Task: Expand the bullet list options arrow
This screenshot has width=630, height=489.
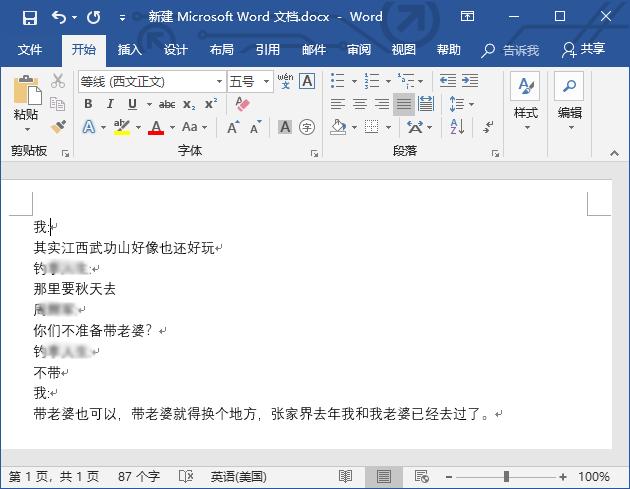Action: tap(354, 81)
